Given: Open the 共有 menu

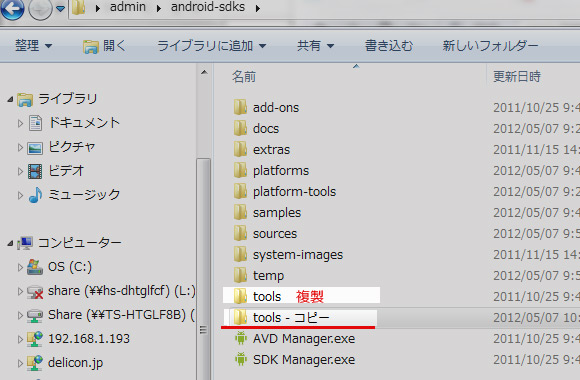Looking at the screenshot, I should (316, 46).
